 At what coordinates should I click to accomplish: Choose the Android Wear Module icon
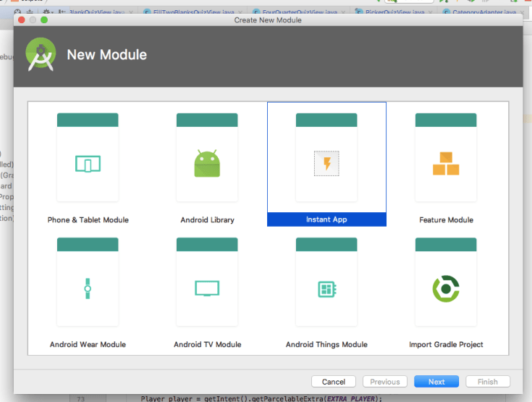pos(88,288)
